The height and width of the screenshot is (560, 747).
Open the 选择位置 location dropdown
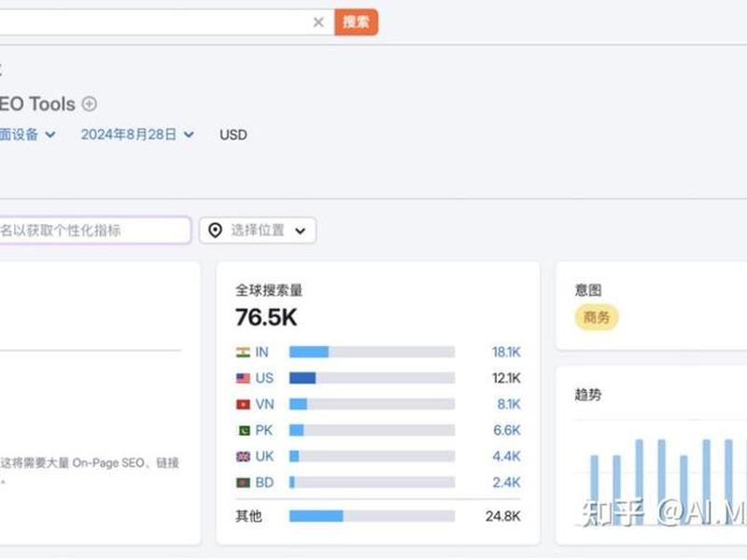pyautogui.click(x=258, y=231)
